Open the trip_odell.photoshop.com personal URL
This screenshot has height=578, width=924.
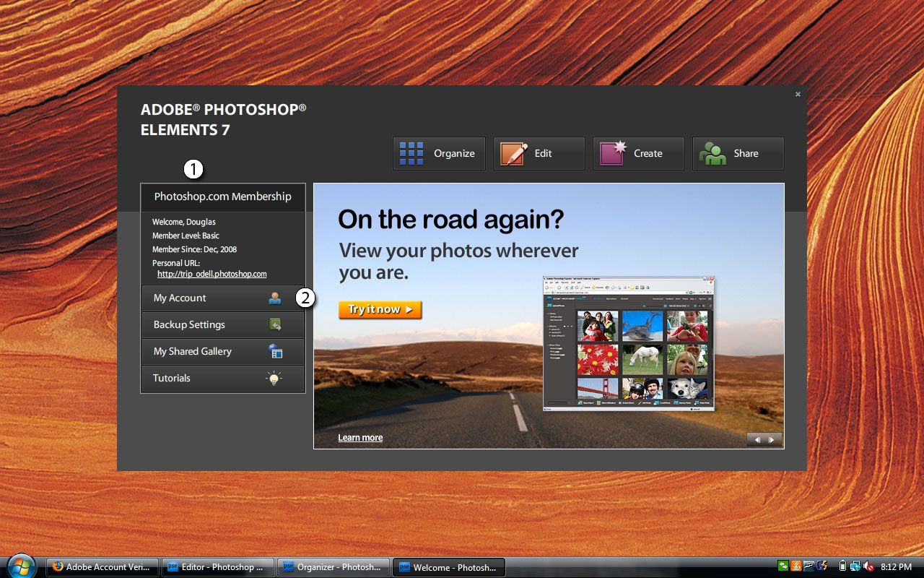[x=212, y=274]
